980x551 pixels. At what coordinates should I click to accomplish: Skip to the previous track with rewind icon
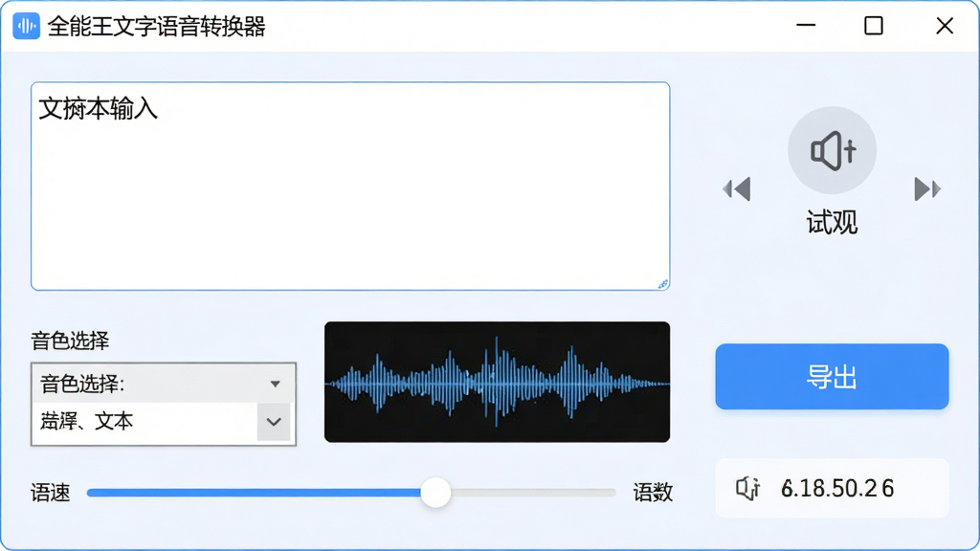tap(737, 189)
